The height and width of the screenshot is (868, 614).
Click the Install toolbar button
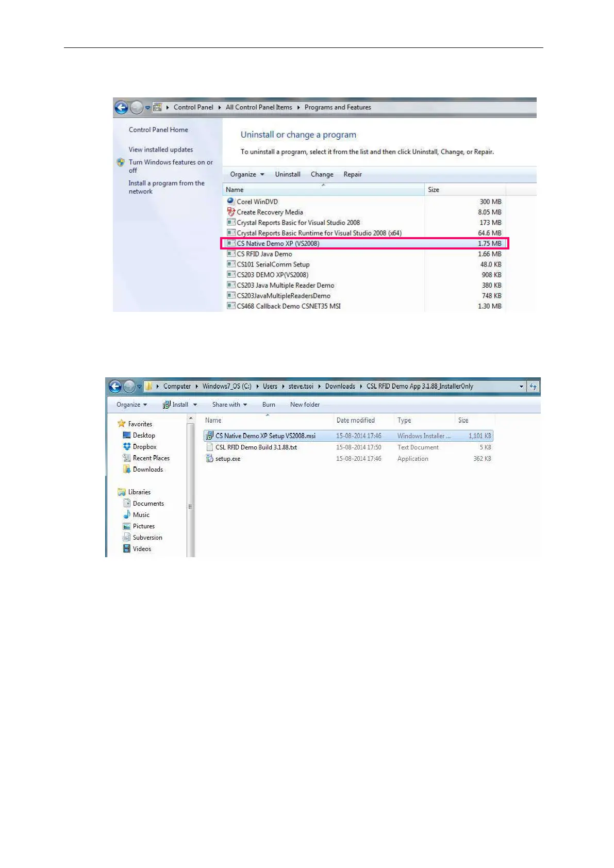tap(176, 405)
